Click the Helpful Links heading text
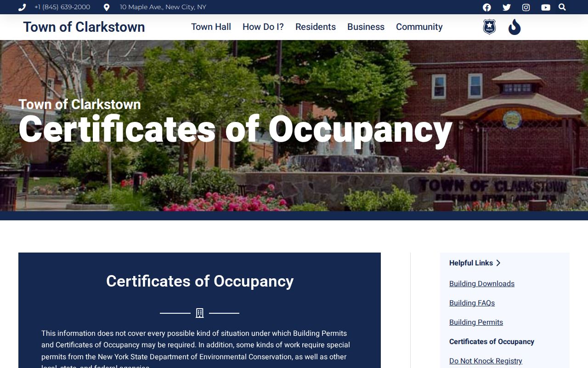 coord(471,263)
